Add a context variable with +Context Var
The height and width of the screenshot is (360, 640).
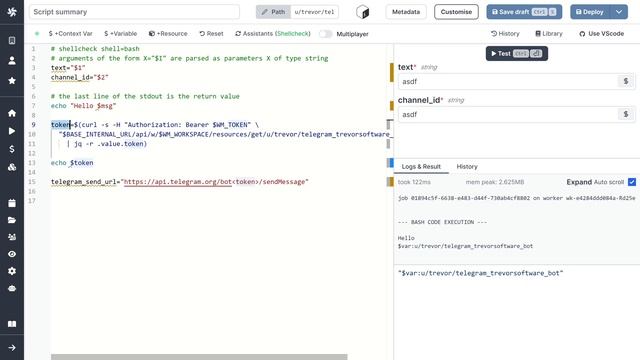[x=70, y=33]
